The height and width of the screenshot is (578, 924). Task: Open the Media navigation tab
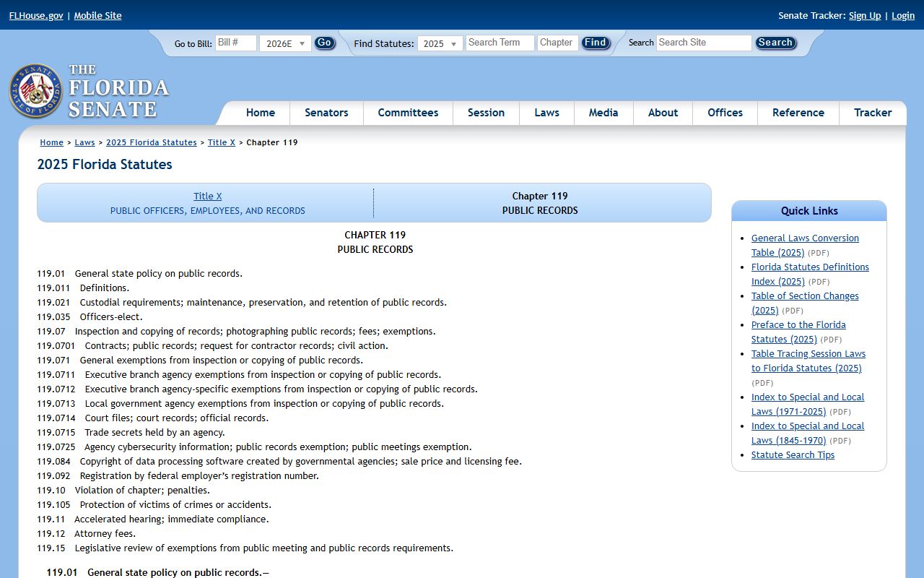pos(603,113)
